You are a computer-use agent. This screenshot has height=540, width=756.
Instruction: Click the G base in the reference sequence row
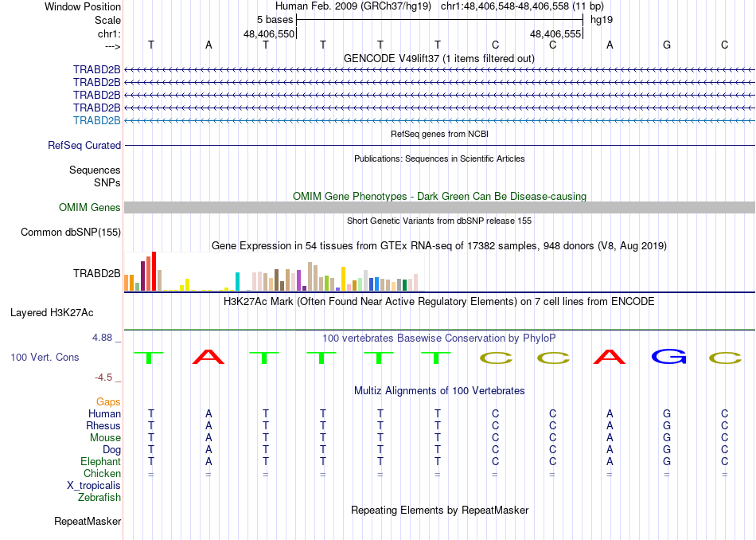(667, 45)
